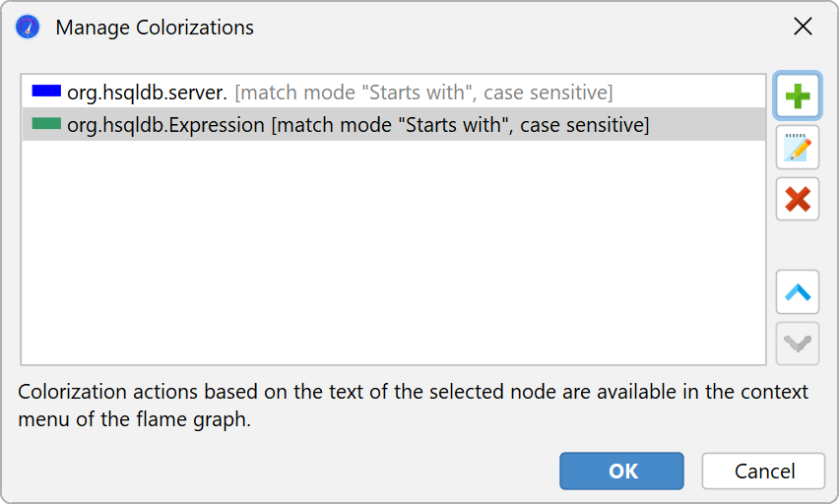Select the org.hsqldb.Expression colorization entry

165,126
